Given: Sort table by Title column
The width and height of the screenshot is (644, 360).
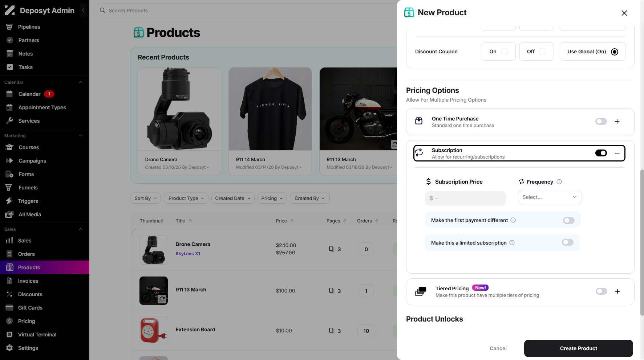Looking at the screenshot, I should pyautogui.click(x=184, y=221).
